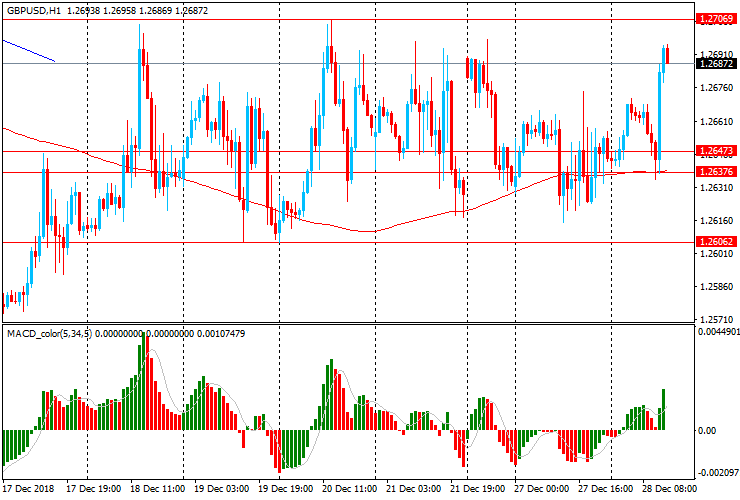740x500 pixels.
Task: Click the 1.2661 price axis value
Action: click(x=714, y=122)
